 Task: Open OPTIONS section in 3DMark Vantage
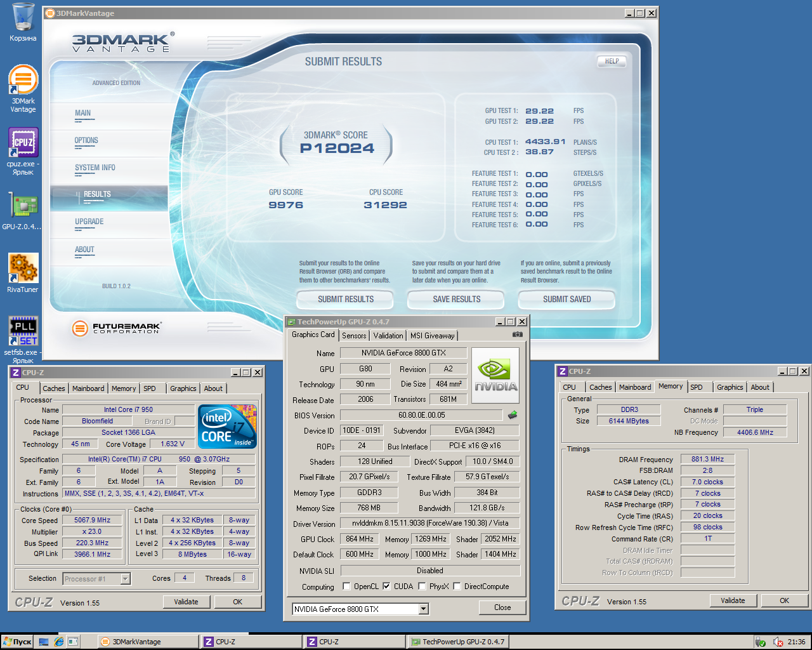86,140
